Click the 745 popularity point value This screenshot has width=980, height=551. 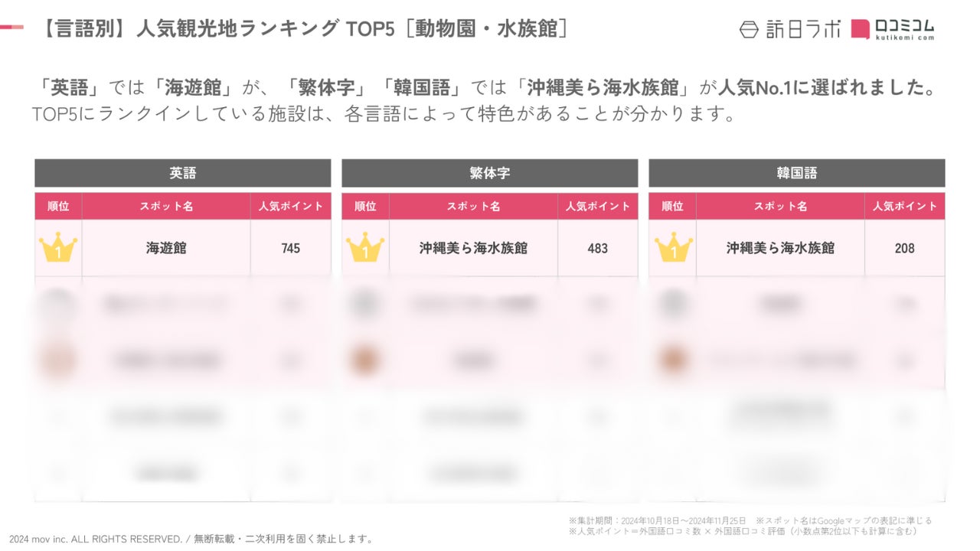tap(290, 248)
